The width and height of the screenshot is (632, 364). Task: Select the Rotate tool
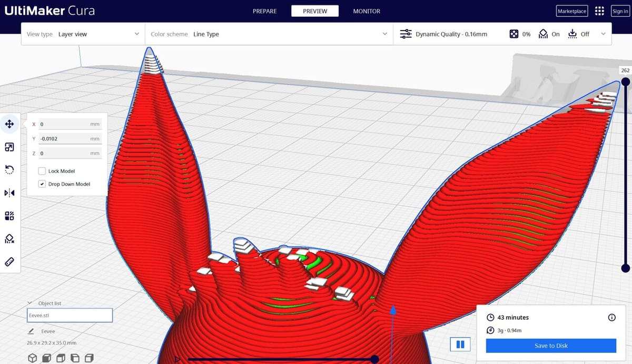[9, 170]
